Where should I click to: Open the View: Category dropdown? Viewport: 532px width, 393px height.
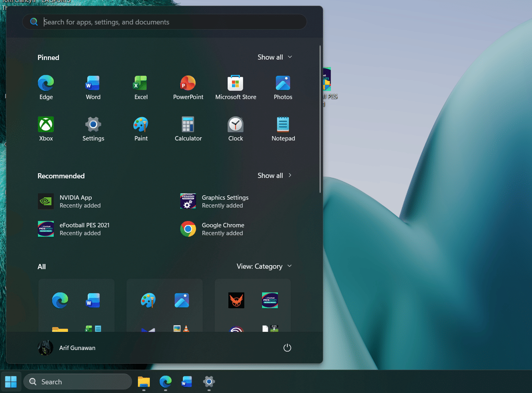[x=264, y=266]
